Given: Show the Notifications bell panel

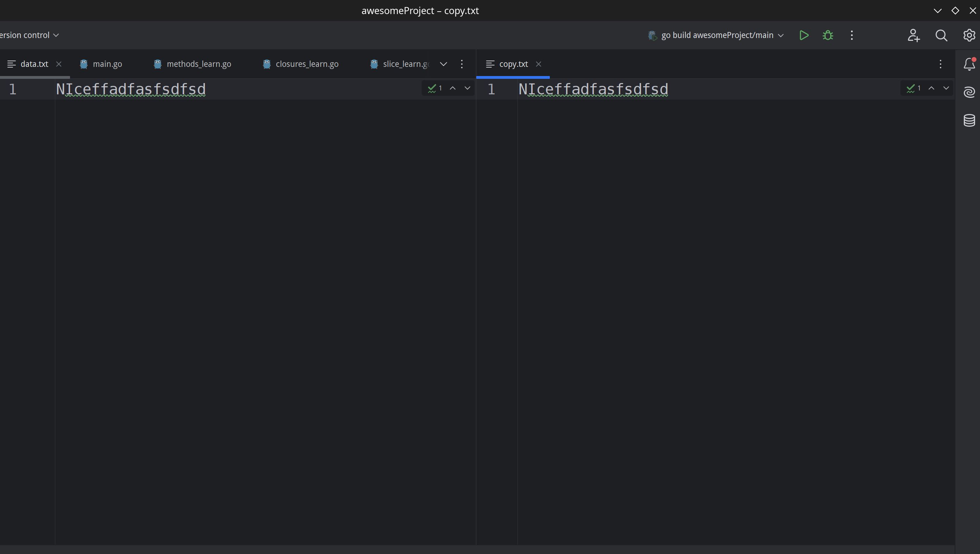Looking at the screenshot, I should tap(969, 64).
